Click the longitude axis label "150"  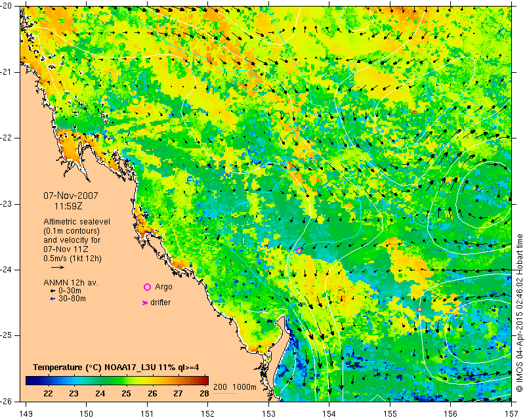pos(87,413)
